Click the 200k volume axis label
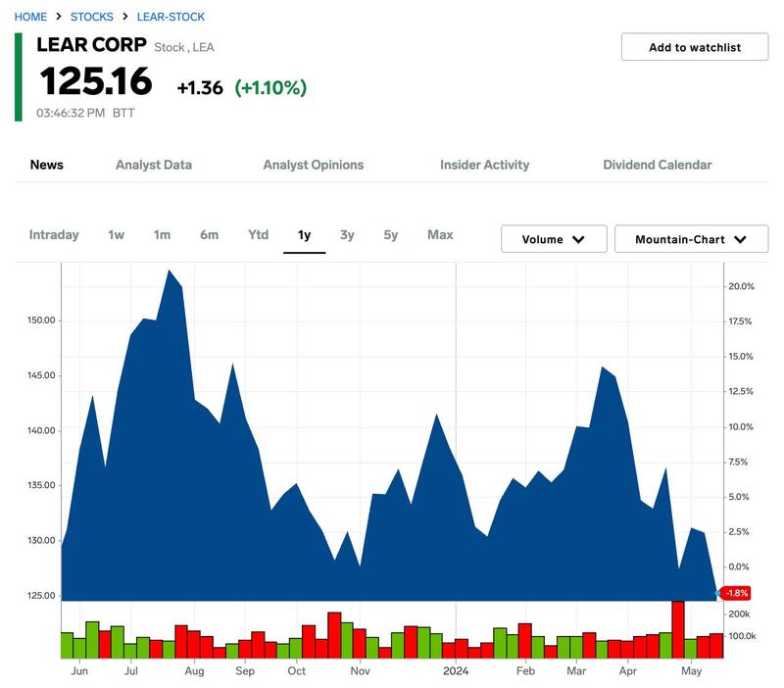 coord(739,614)
